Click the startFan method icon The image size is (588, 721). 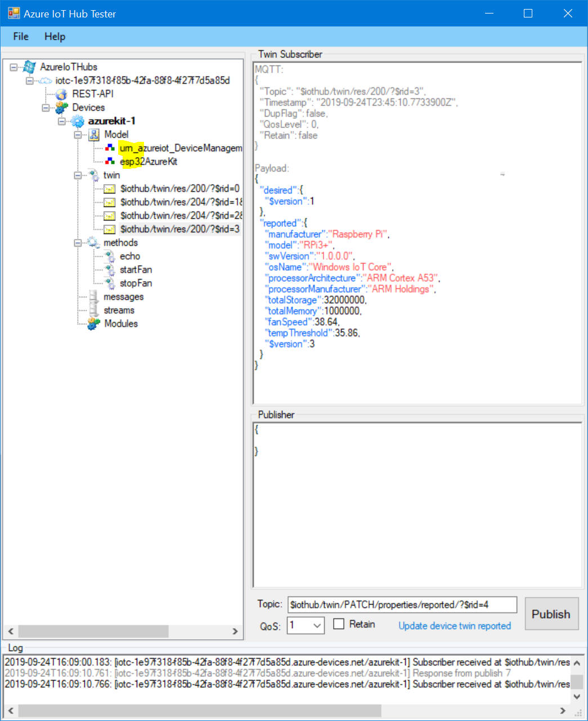110,270
